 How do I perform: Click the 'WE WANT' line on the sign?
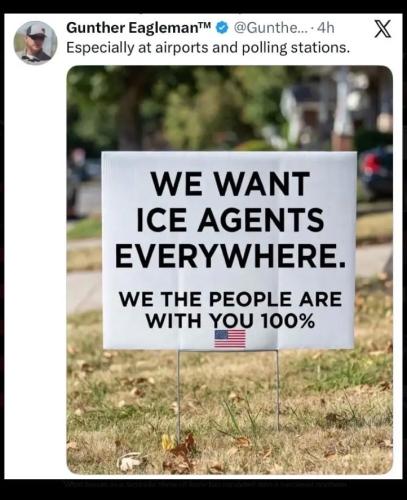[x=230, y=184]
